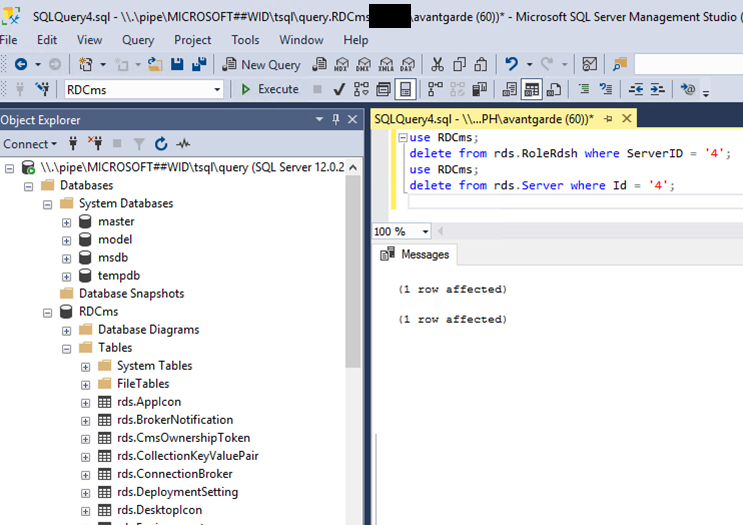Image resolution: width=743 pixels, height=525 pixels.
Task: Open file using the Open File folder icon
Action: point(154,64)
